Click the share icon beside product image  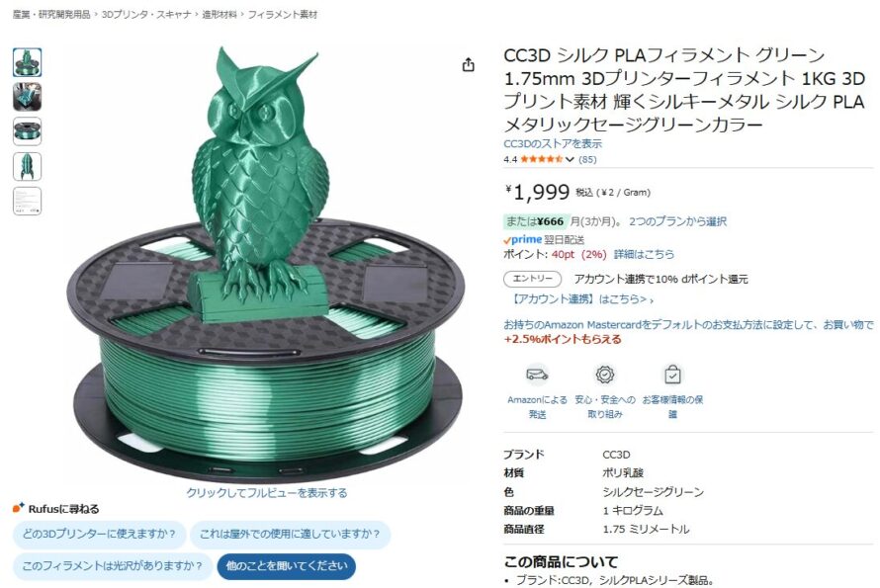coord(468,65)
